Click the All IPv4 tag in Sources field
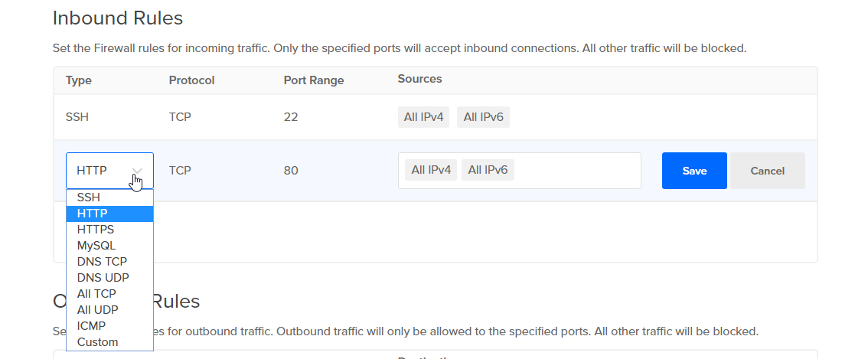Viewport: 868px width, 359px height. point(431,170)
